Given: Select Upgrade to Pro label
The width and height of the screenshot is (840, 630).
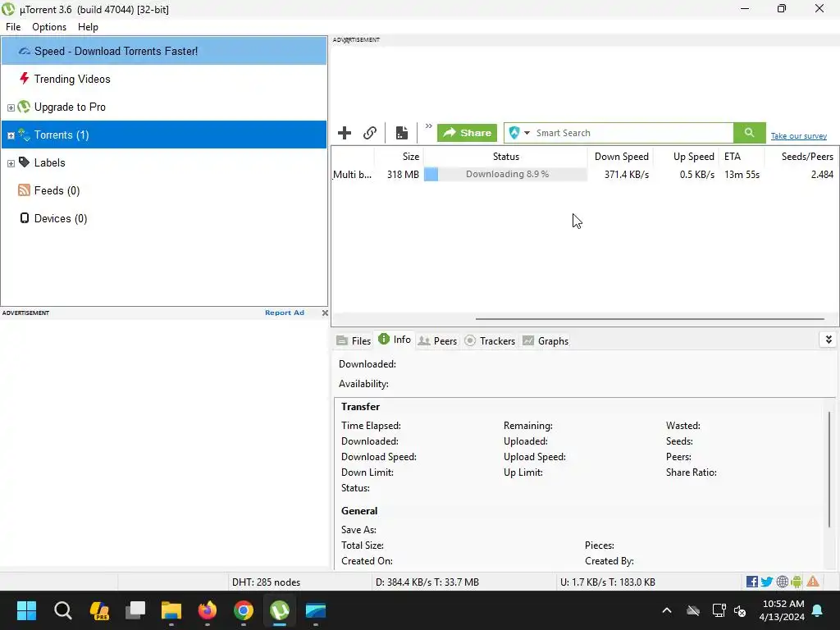Looking at the screenshot, I should pos(70,107).
